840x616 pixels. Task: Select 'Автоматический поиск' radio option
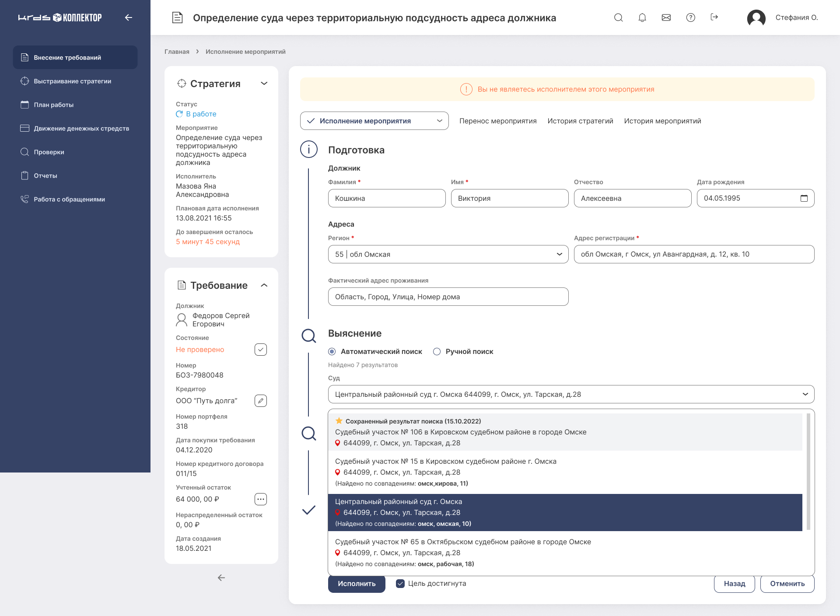point(332,352)
